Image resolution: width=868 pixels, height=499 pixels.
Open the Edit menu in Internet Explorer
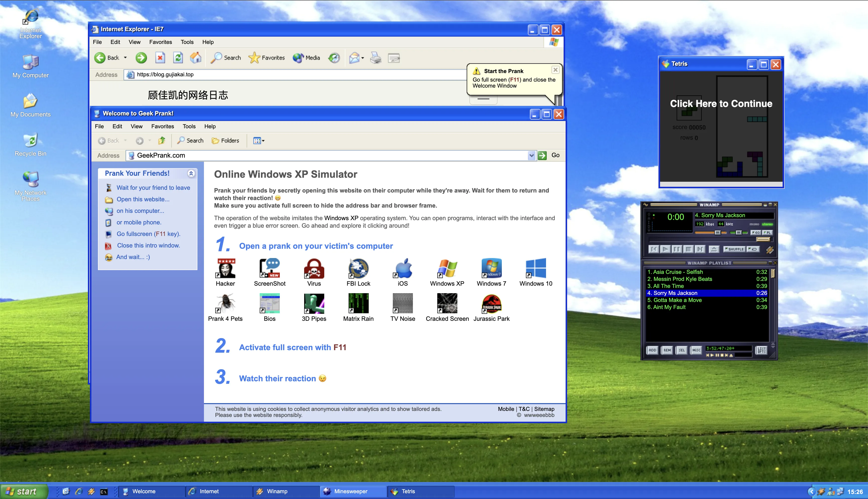click(115, 42)
